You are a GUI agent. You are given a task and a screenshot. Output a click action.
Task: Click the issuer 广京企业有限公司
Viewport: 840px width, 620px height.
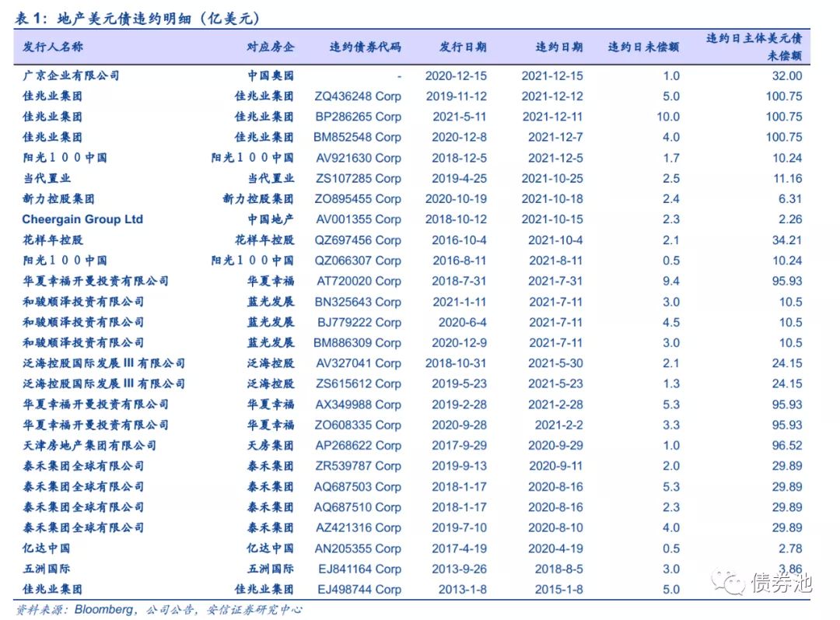click(71, 75)
